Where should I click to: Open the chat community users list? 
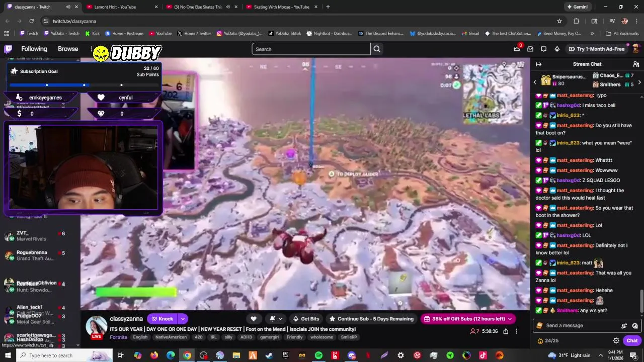pos(636,64)
